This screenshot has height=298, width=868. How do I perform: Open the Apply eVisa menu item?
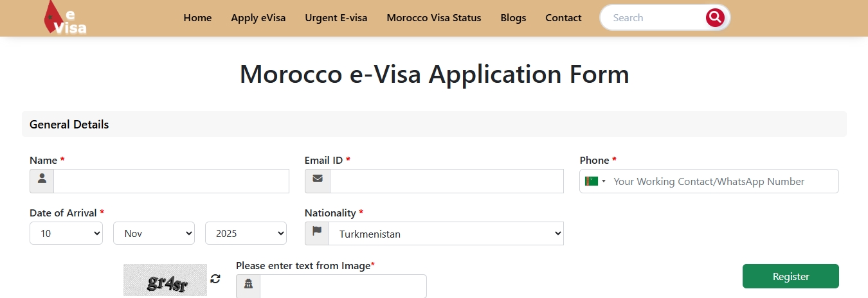coord(258,18)
